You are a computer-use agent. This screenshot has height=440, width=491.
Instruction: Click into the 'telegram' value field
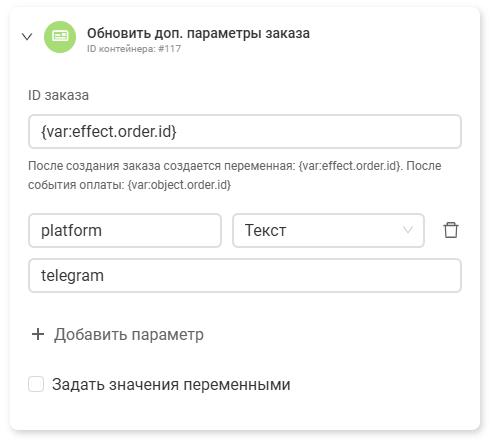coord(245,275)
